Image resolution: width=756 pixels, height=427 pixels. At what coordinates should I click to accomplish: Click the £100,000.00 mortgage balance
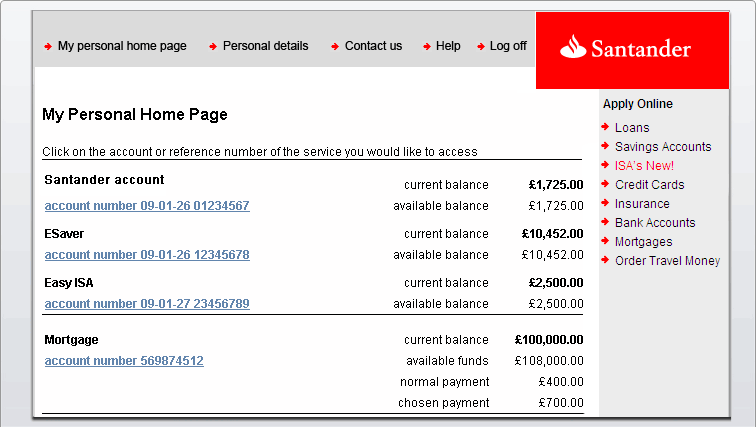pos(549,340)
